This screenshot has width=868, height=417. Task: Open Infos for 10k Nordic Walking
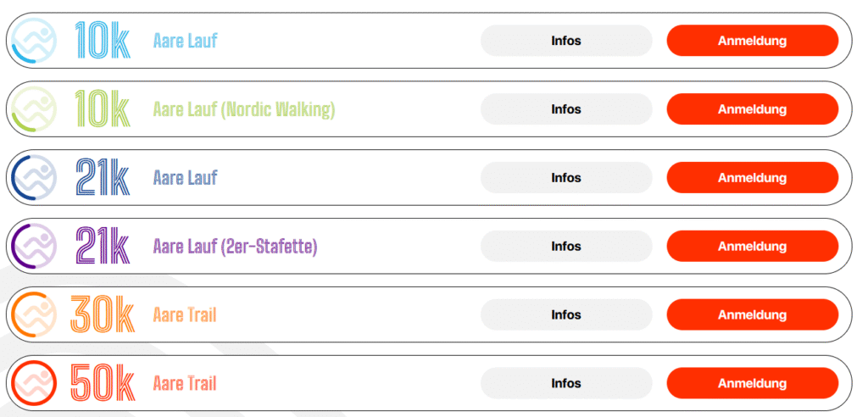point(565,109)
